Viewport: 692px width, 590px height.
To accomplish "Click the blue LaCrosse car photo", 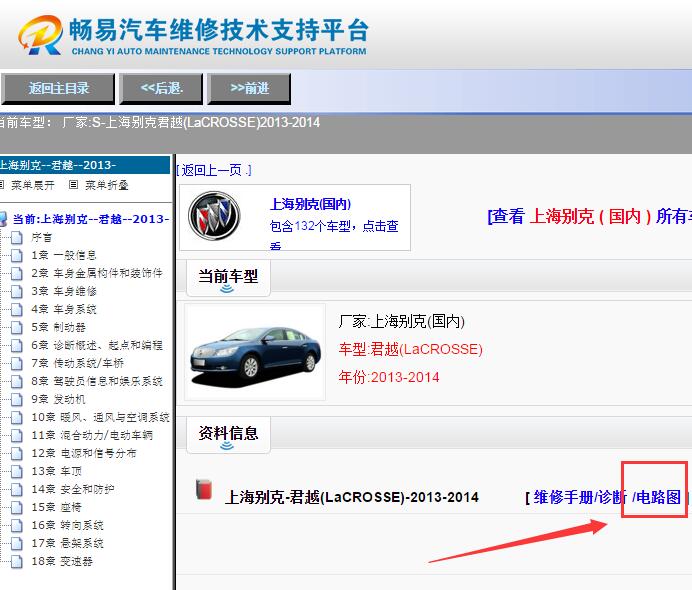I will click(255, 352).
